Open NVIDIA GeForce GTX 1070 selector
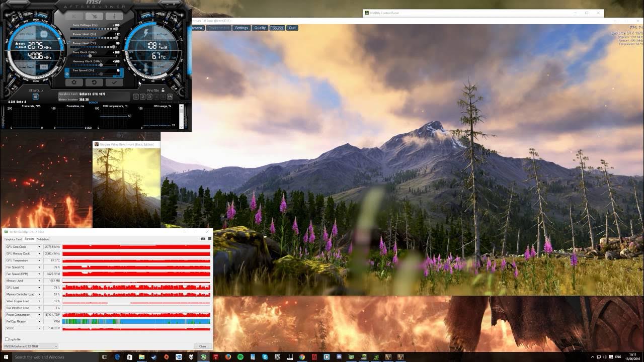 pos(31,346)
